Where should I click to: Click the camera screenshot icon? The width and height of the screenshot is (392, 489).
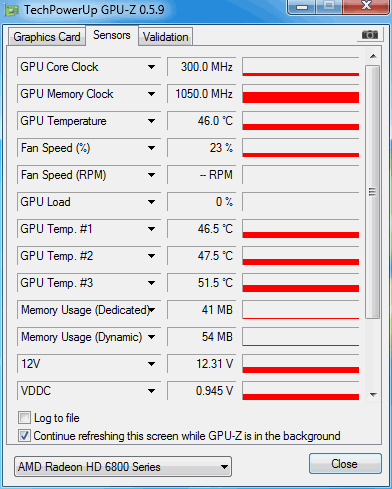click(x=370, y=34)
